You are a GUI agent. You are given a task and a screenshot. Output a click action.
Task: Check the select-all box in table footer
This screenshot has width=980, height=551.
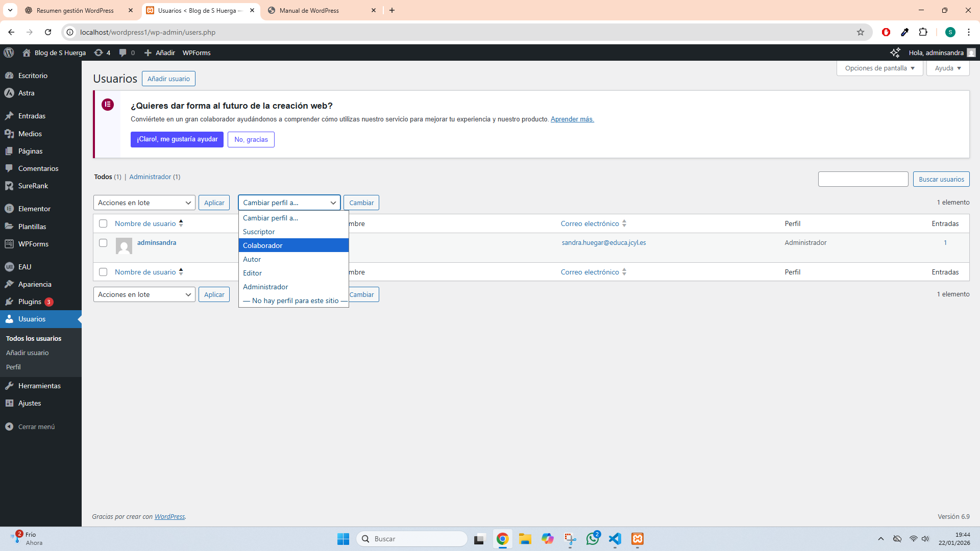103,272
